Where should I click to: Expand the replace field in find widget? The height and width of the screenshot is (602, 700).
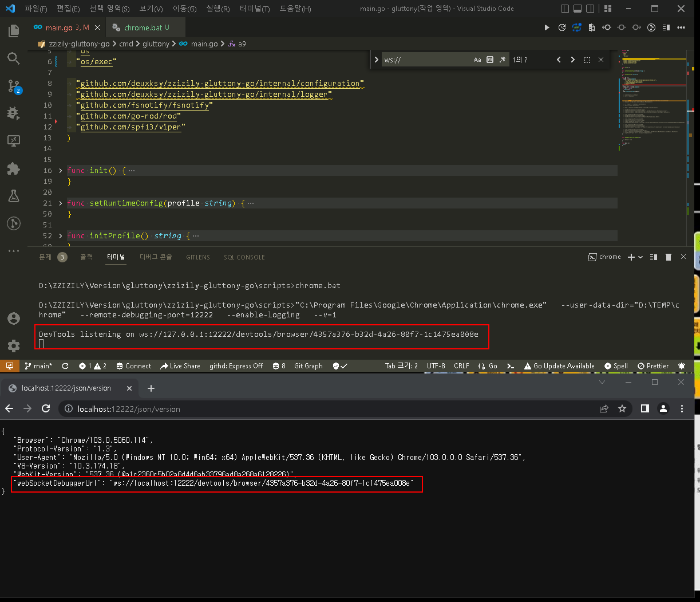point(376,60)
